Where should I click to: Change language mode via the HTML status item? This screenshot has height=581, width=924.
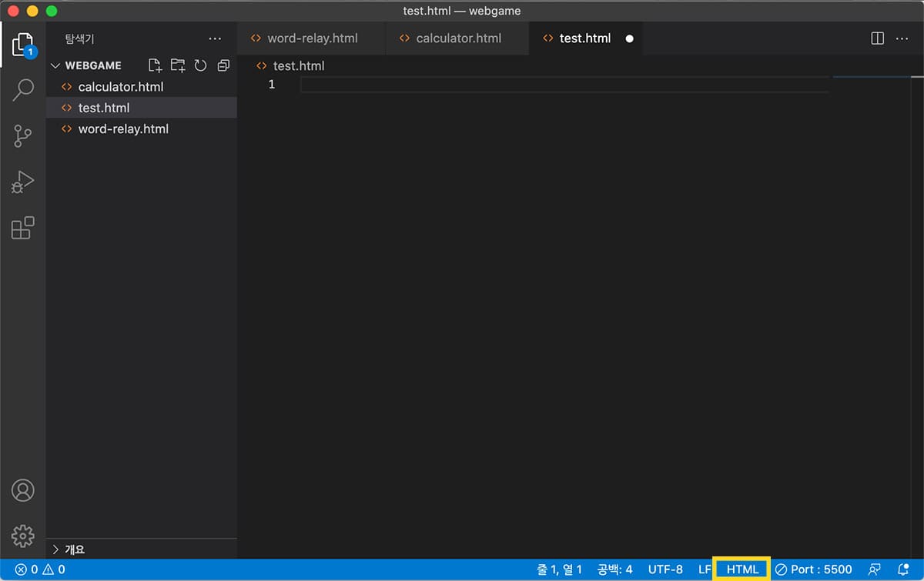click(741, 569)
